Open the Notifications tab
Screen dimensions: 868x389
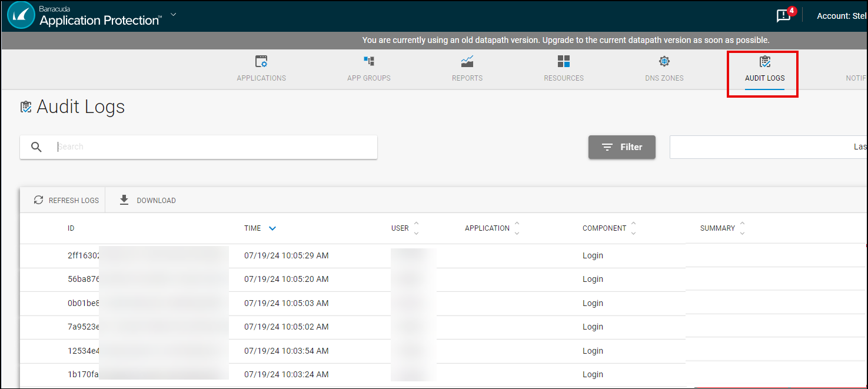coord(856,78)
